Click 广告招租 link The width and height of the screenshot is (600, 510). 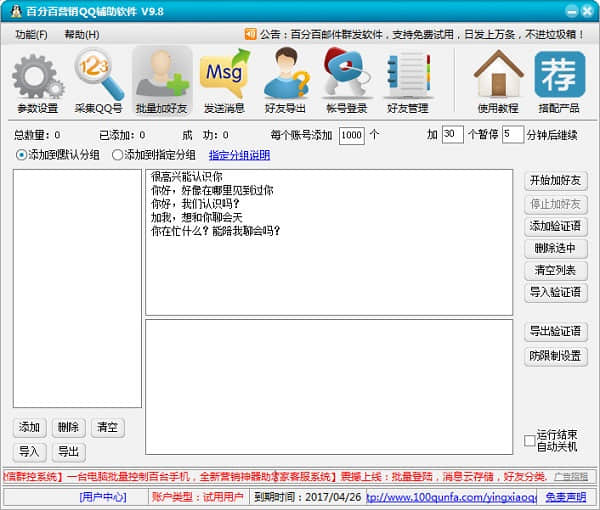tap(571, 477)
